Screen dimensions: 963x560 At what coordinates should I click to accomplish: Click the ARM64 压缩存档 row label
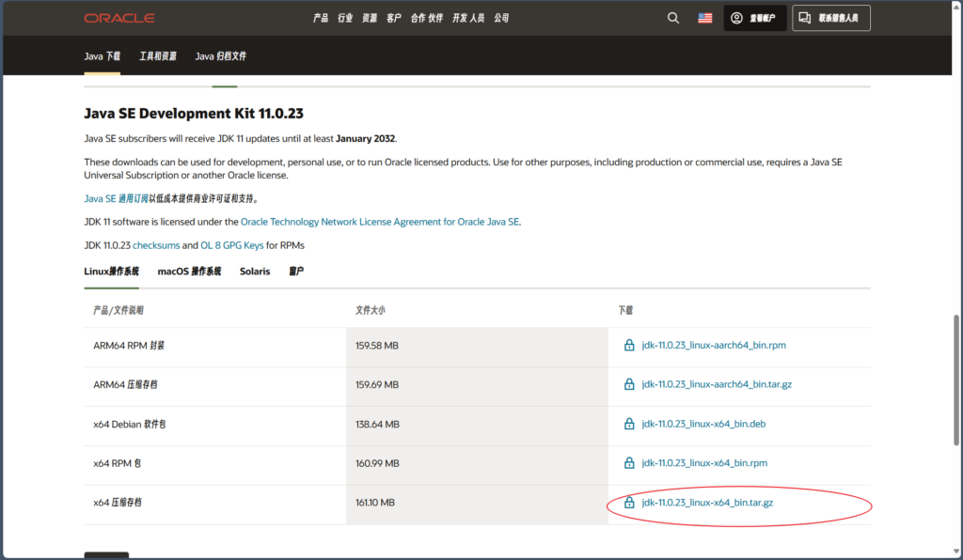click(x=125, y=384)
